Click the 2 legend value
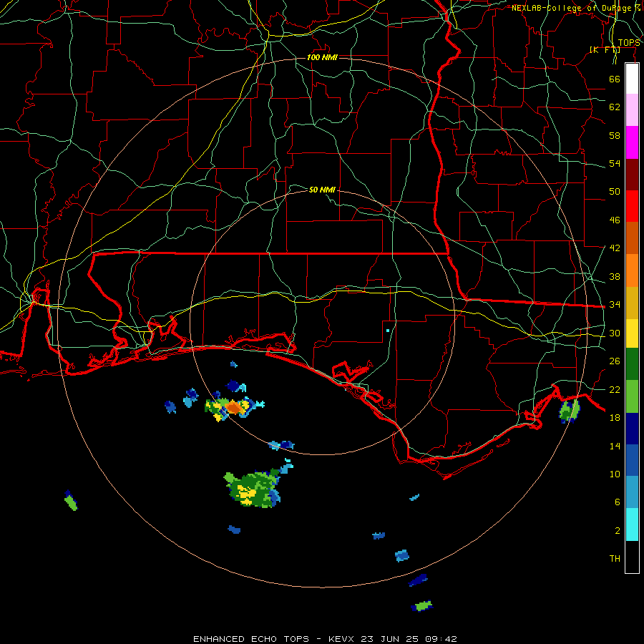Image resolution: width=644 pixels, height=644 pixels. pyautogui.click(x=617, y=531)
